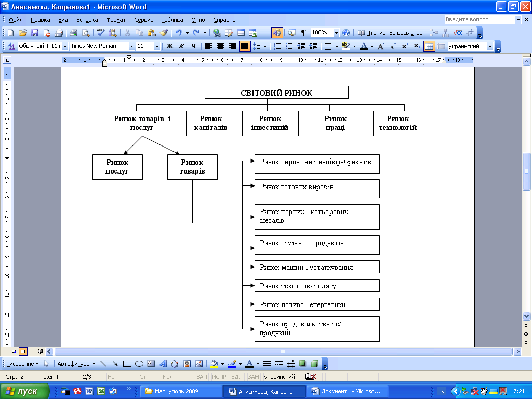
Task: Paste from clipboard icon
Action: (x=151, y=33)
